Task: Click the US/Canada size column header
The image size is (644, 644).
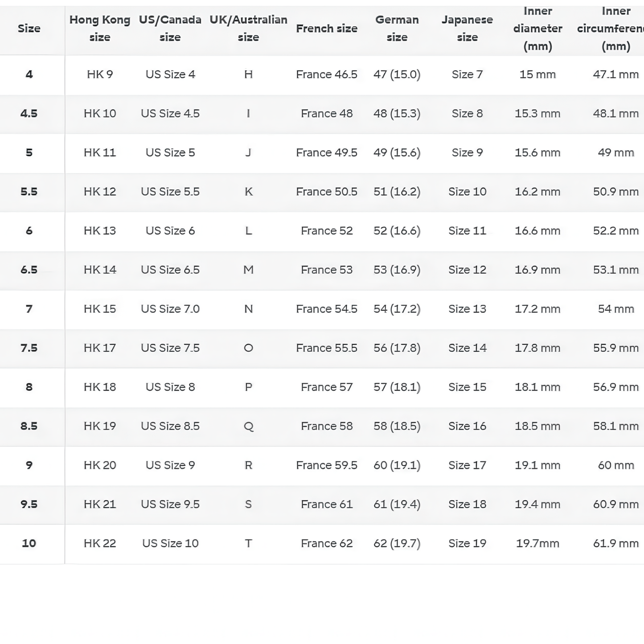Action: 170,29
